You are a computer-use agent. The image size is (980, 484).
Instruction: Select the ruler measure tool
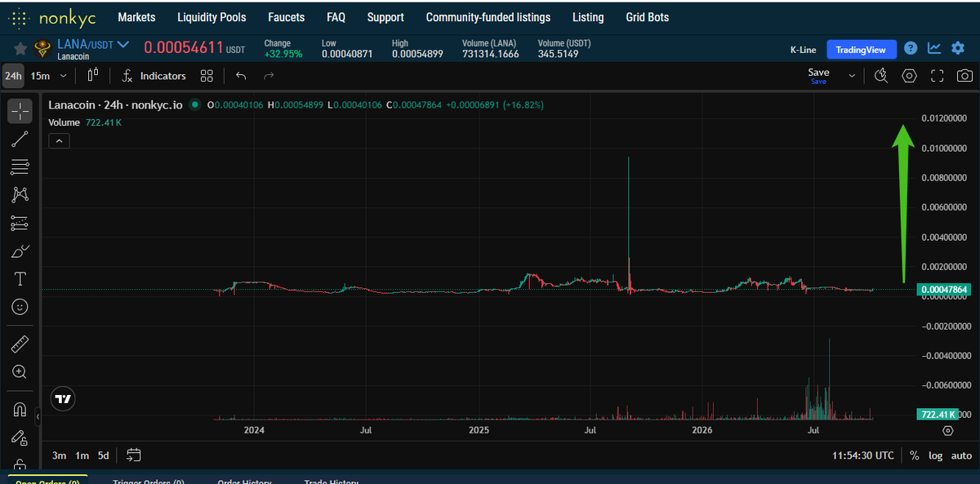click(x=20, y=344)
